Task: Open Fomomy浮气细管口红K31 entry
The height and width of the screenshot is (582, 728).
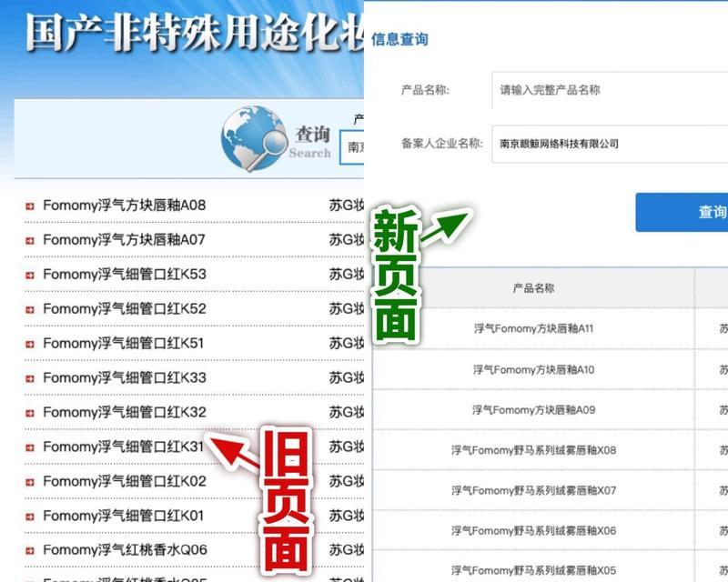Action: (124, 447)
